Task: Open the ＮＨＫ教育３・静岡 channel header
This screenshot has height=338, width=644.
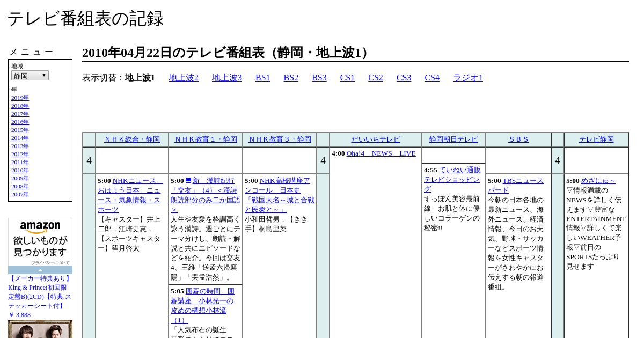Action: click(x=280, y=139)
